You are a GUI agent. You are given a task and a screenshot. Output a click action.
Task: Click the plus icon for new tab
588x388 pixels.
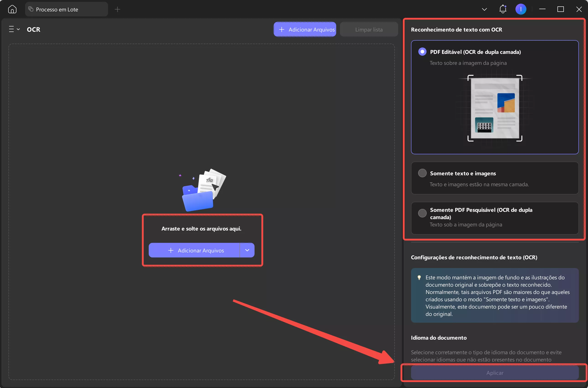tap(117, 9)
